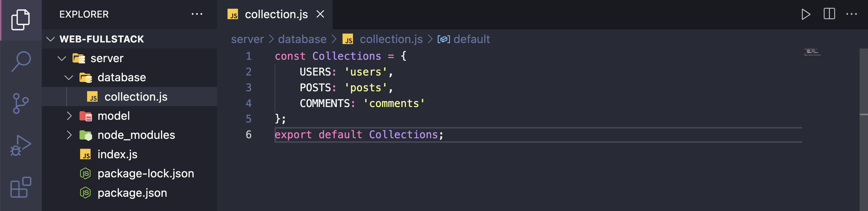Close the collection.js tab
Screen dimensions: 868x211
pyautogui.click(x=320, y=14)
